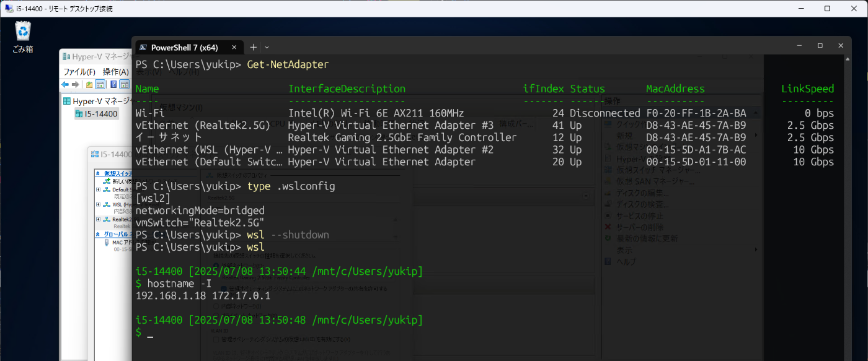
Task: Click the type .wslconfig command
Action: (x=291, y=186)
